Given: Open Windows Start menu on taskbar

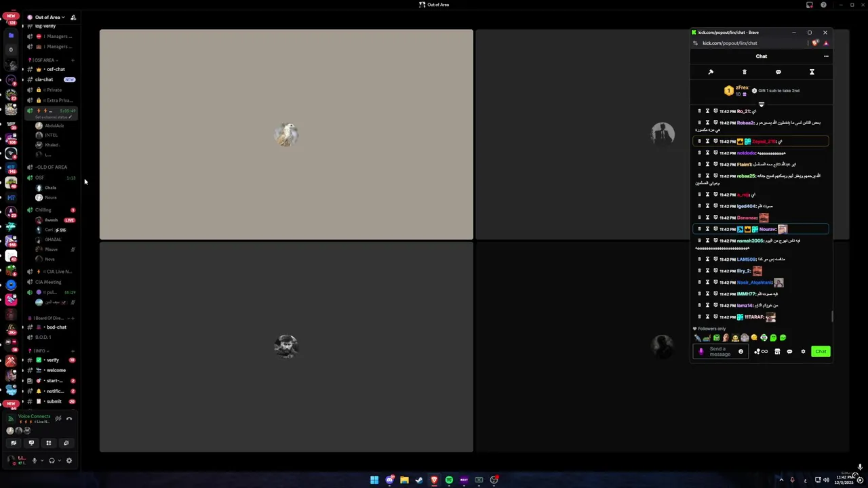Looking at the screenshot, I should [374, 480].
